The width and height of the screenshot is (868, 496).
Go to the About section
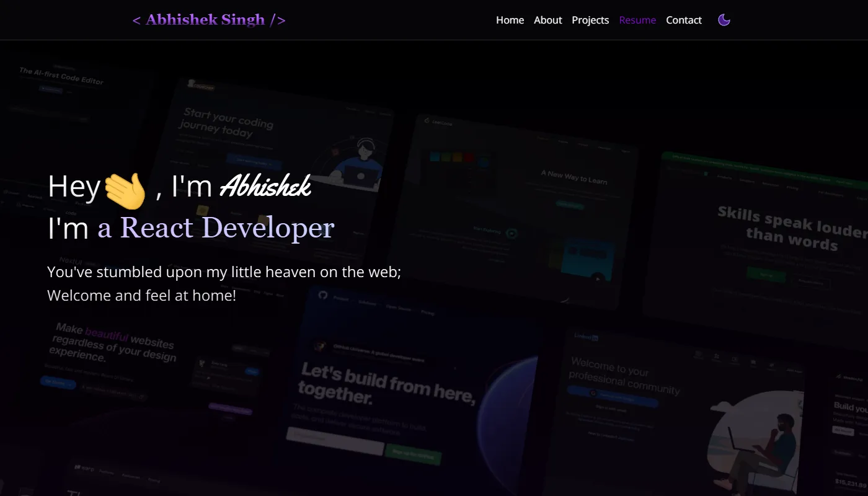[x=548, y=20]
